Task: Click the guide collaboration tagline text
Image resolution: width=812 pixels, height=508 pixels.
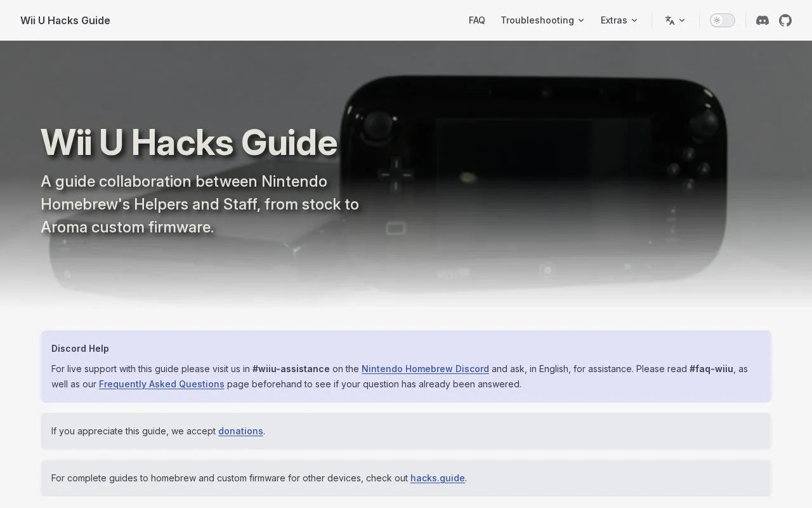Action: point(200,204)
